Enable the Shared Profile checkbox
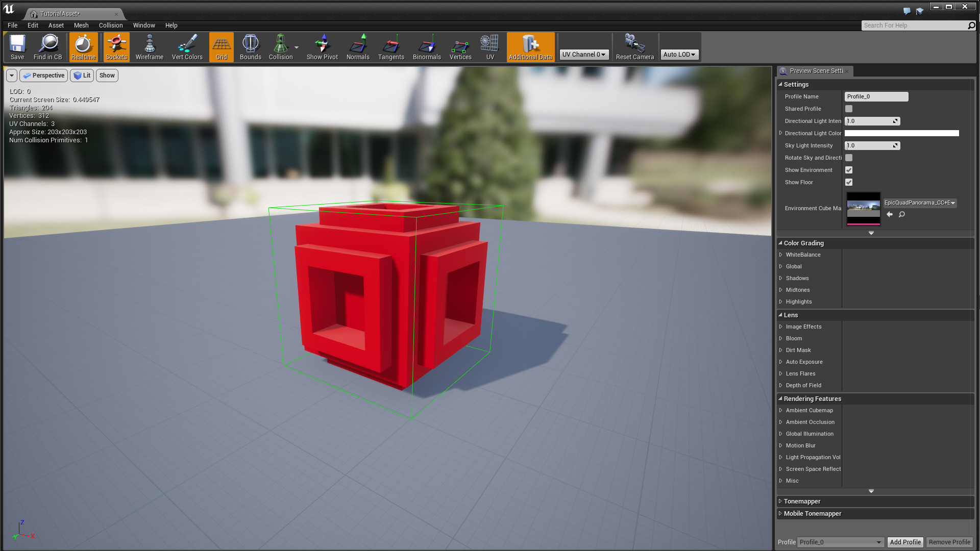The image size is (980, 551). [848, 109]
